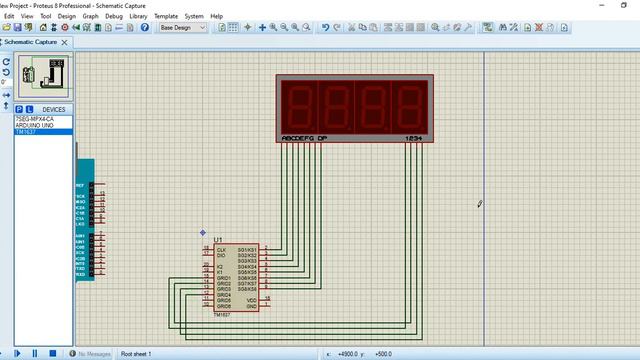
Task: Click the new sheet icon
Action: (x=528, y=27)
